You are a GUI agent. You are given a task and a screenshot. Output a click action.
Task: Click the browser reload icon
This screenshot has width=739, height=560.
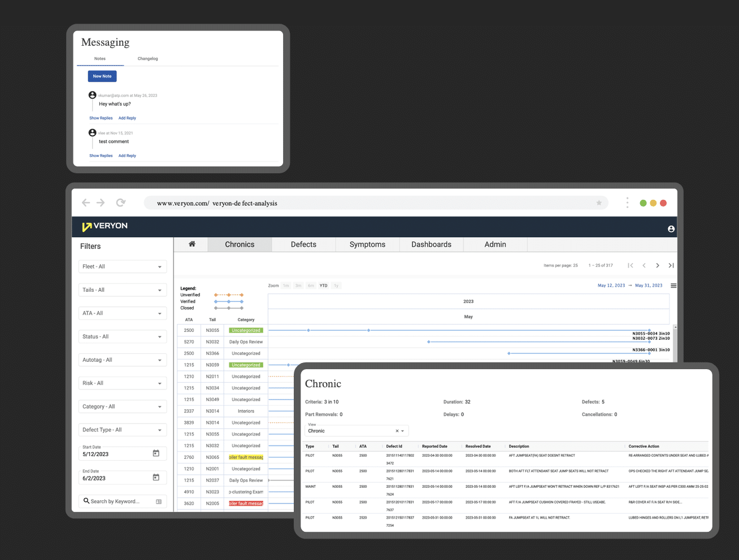[120, 203]
